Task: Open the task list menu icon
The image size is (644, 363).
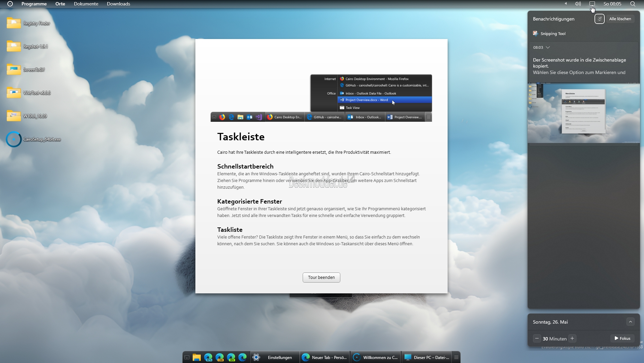Action: [x=456, y=357]
